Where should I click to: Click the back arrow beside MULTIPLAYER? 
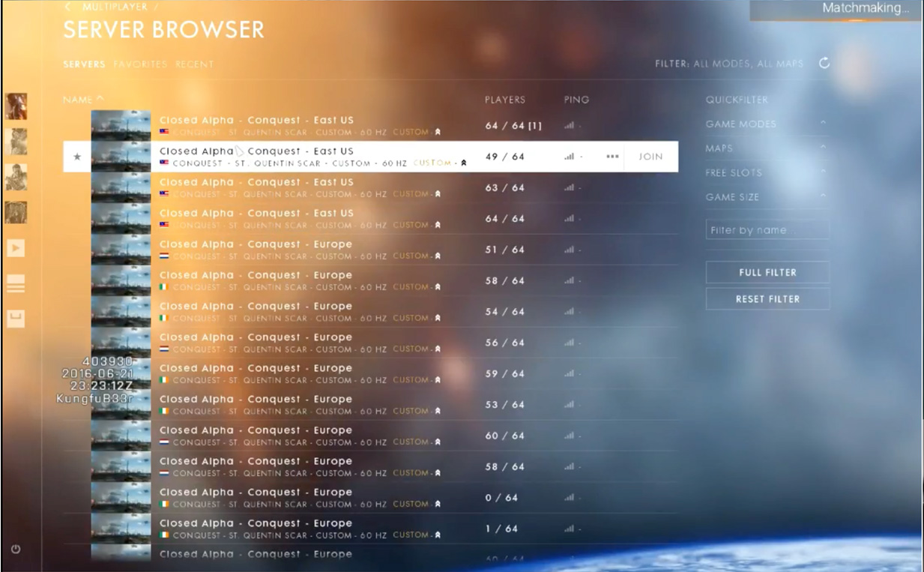click(x=68, y=7)
